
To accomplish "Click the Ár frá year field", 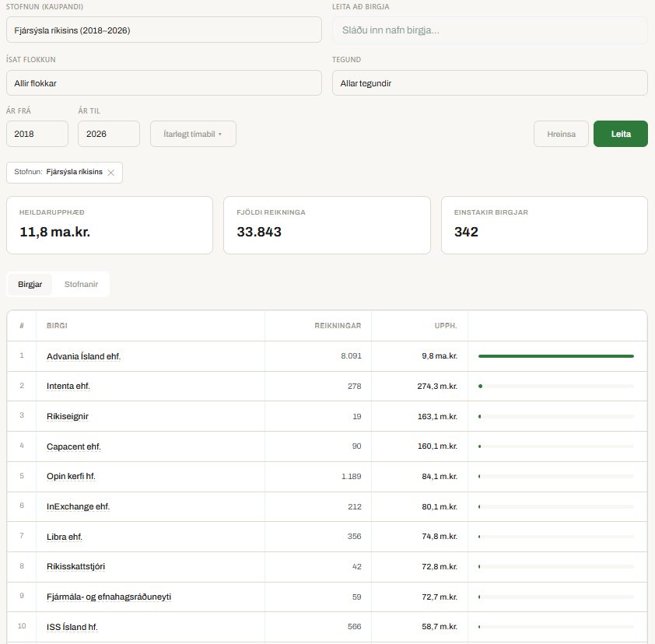I will pyautogui.click(x=37, y=134).
